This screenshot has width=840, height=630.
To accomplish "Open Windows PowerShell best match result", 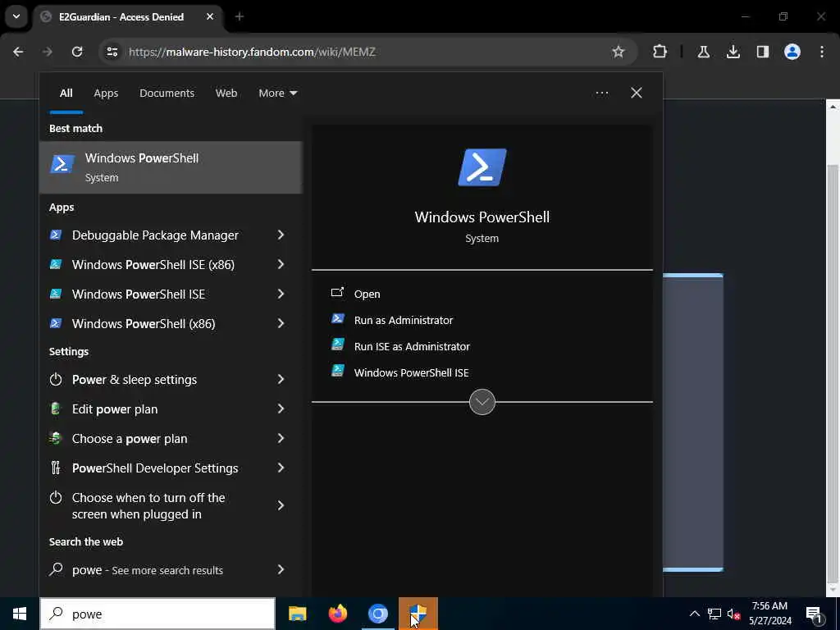I will pyautogui.click(x=171, y=167).
